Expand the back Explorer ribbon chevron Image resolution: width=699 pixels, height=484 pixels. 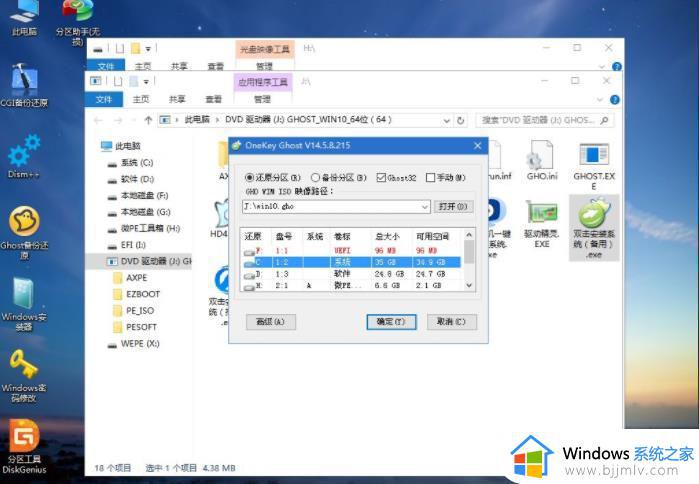pos(602,66)
